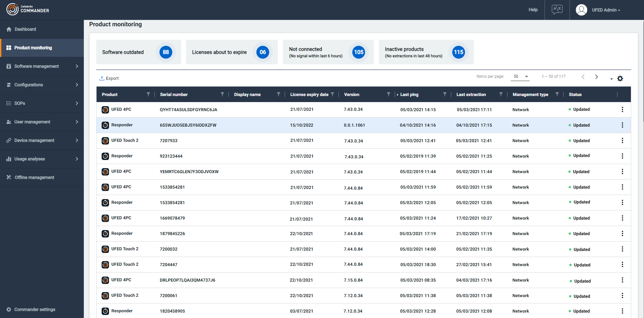Open row actions for serial 923123444
This screenshot has height=318, width=644.
(x=622, y=156)
